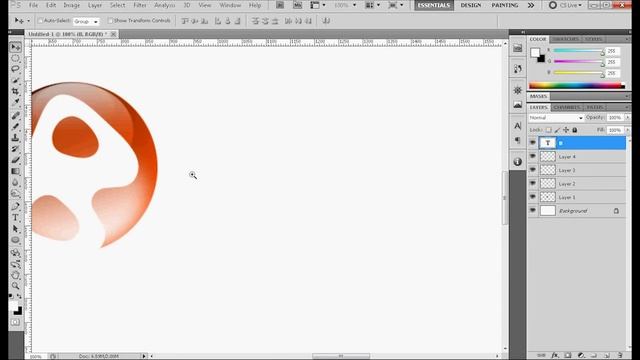Select the Dodge tool

16,193
